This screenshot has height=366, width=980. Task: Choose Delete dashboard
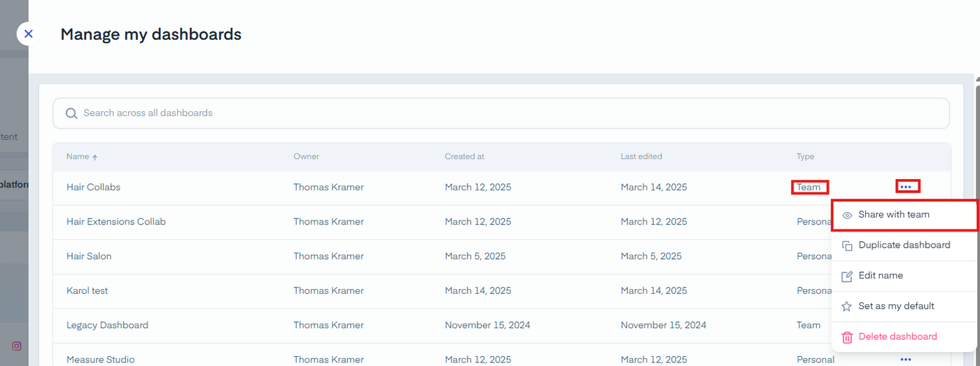pos(904,337)
